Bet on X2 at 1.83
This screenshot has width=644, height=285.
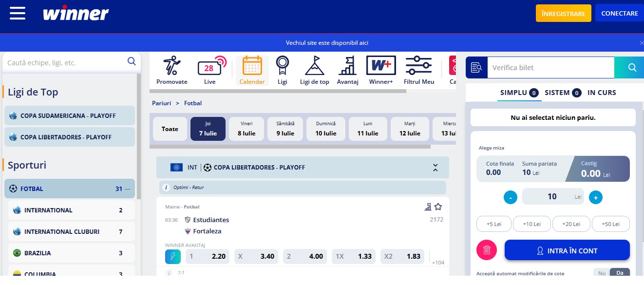[x=403, y=256]
